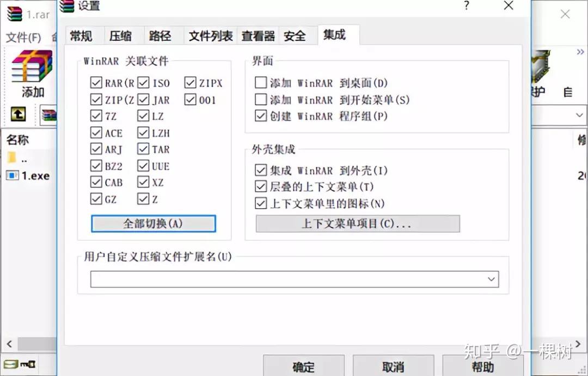Toggle cascaded context menus (T)
The image size is (588, 376).
click(x=261, y=186)
